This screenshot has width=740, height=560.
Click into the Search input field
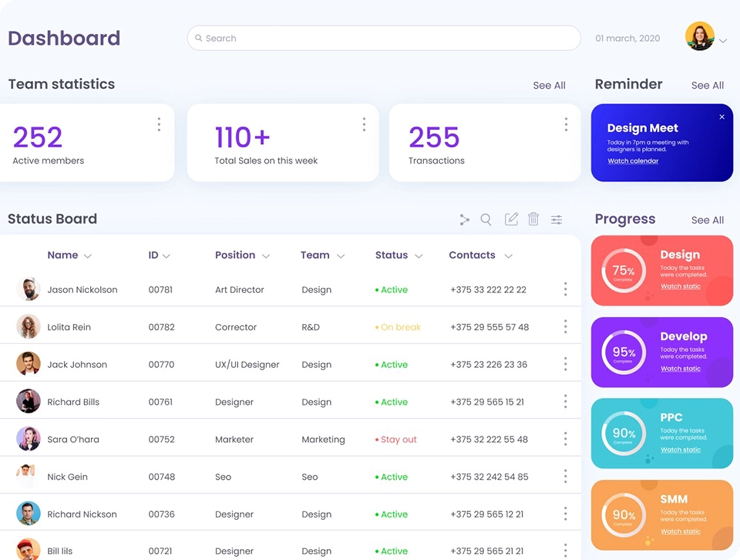(x=383, y=38)
